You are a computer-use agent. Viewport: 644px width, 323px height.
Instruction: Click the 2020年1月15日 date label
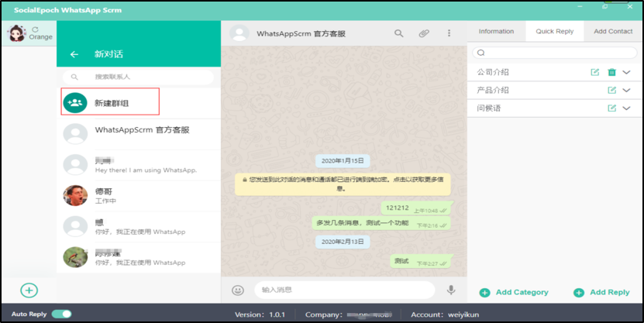[x=343, y=161]
